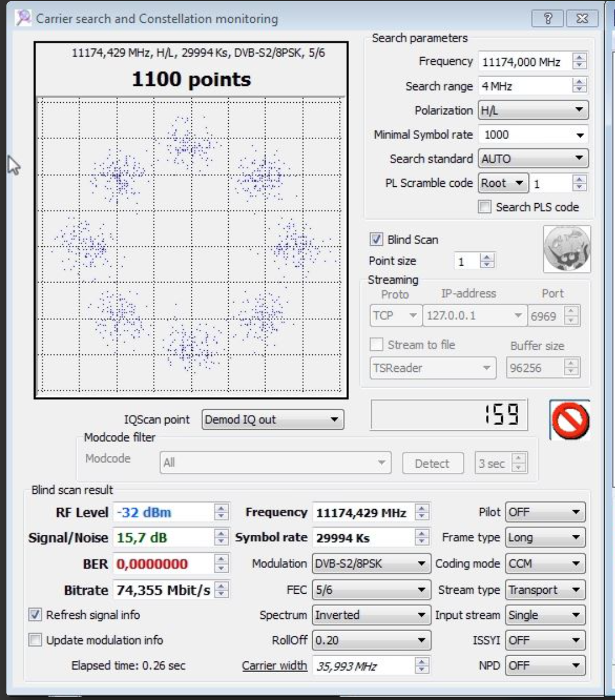Open the NPD OFF dropdown

tap(546, 665)
